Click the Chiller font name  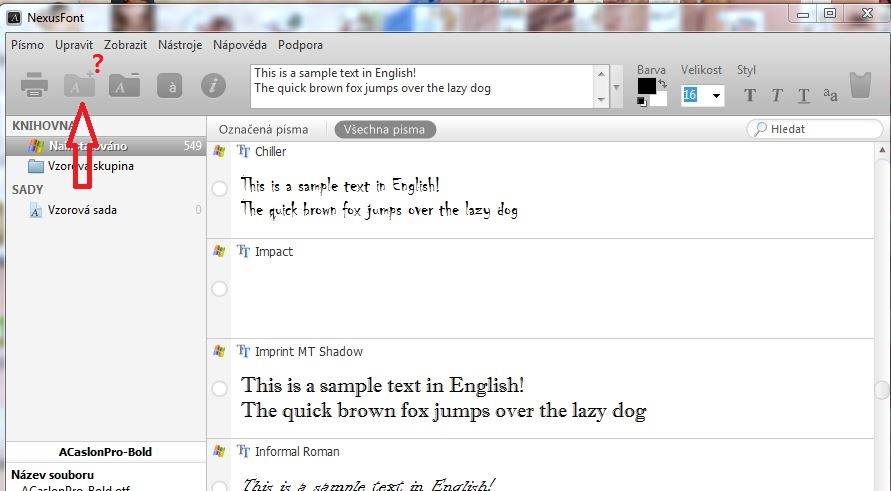pos(270,151)
